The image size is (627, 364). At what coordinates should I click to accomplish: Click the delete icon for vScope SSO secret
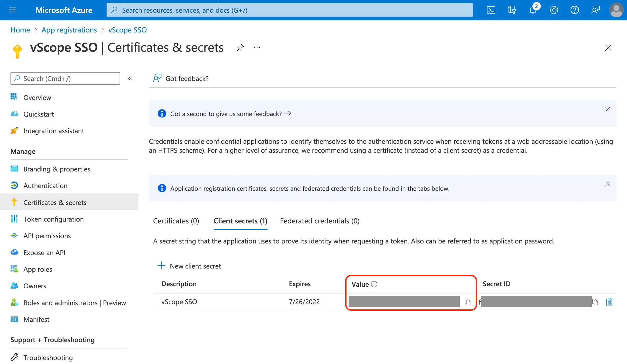pyautogui.click(x=610, y=302)
